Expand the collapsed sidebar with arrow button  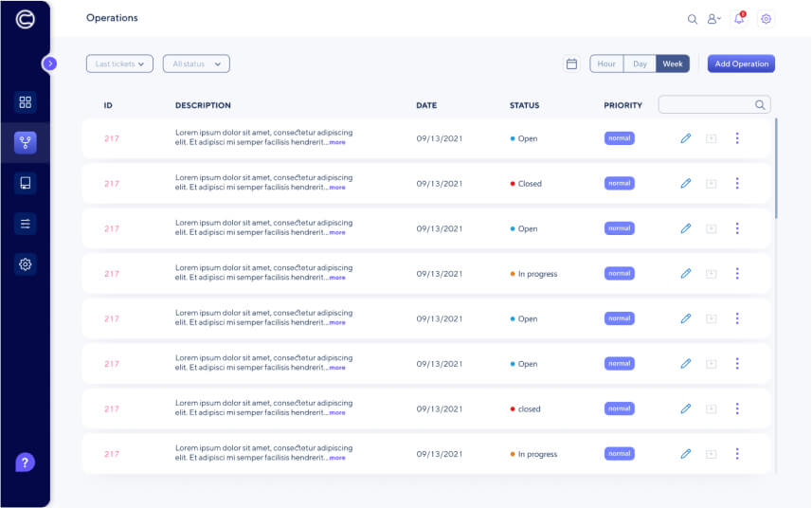pos(50,63)
